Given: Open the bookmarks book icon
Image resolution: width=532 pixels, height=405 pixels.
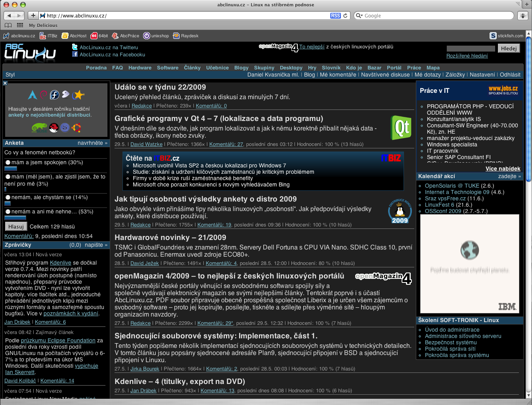Looking at the screenshot, I should click(8, 25).
